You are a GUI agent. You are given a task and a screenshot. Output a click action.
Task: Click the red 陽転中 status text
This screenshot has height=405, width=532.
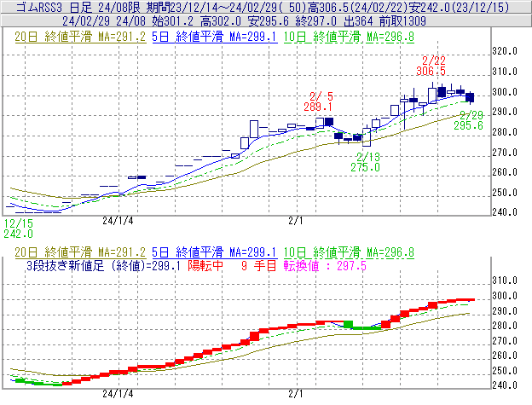coord(205,265)
